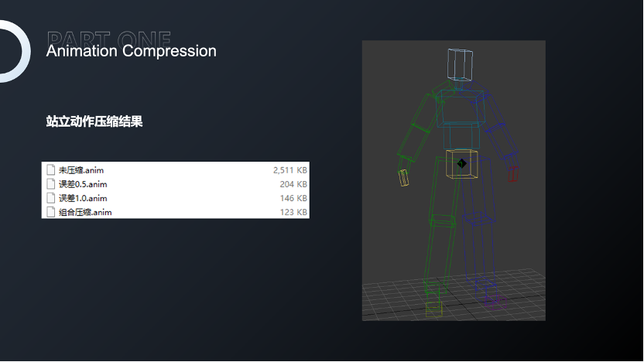Click the file icon beside 误差1.0.anim

click(x=51, y=198)
